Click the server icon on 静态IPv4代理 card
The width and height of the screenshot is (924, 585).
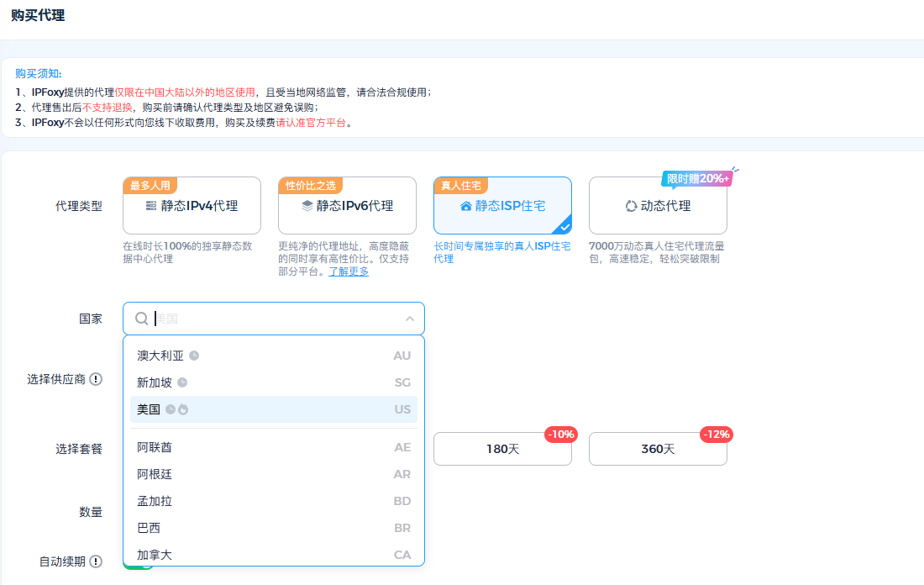[151, 206]
